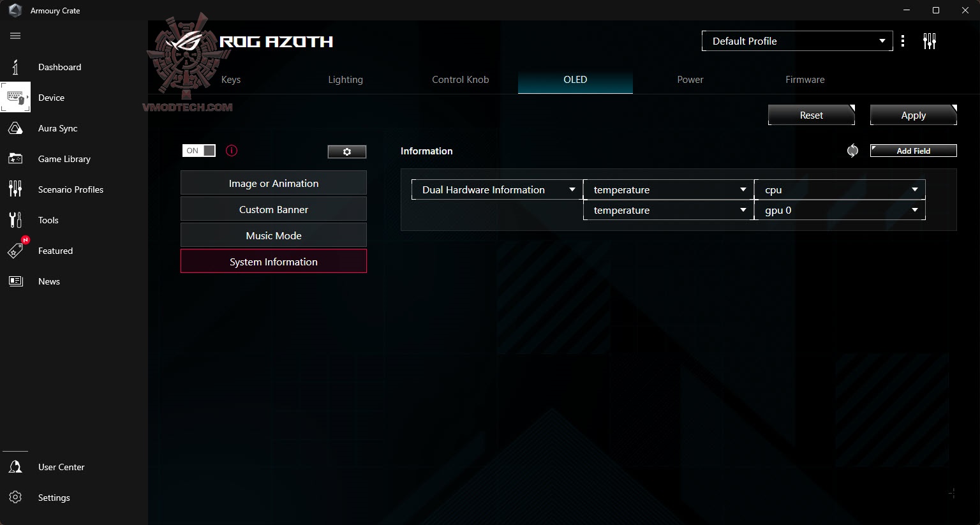Viewport: 980px width, 525px height.
Task: Choose the Custom Banner mode
Action: [274, 209]
